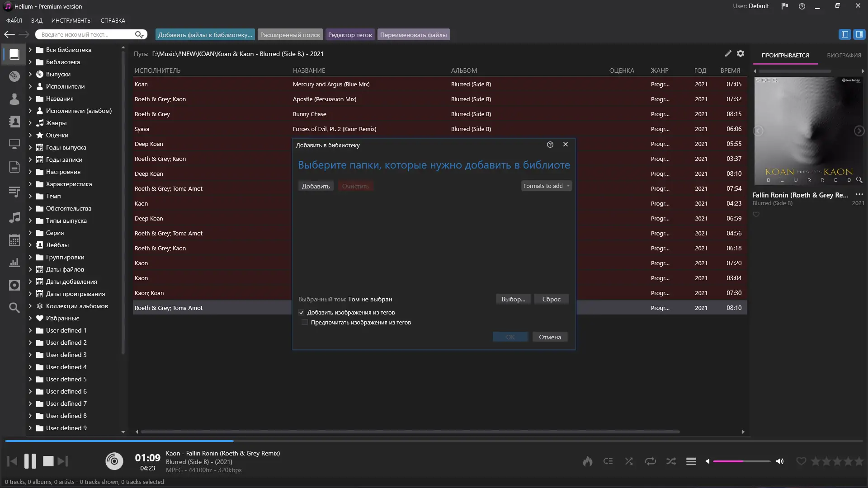Screen dimensions: 868x488
Task: Open the statistics chart icon in sidebar
Action: tap(14, 263)
